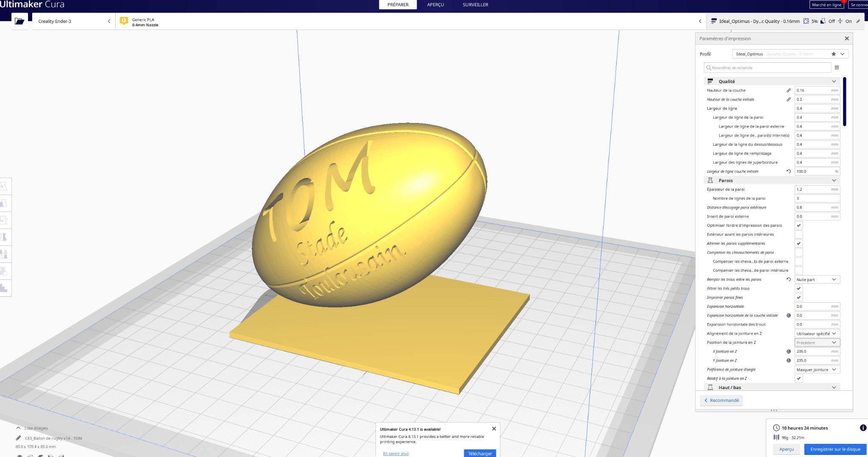This screenshot has width=868, height=457.
Task: Click Nombre de lignes de la paroi field
Action: pos(817,198)
